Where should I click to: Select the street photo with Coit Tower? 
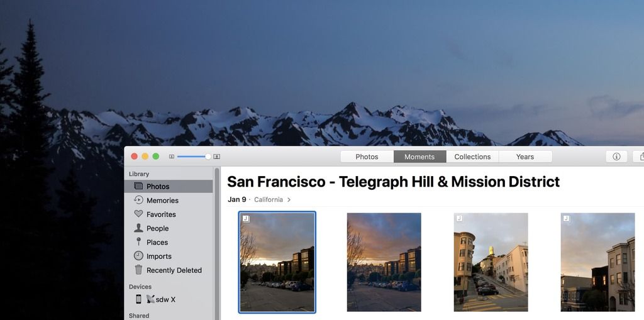tap(491, 262)
